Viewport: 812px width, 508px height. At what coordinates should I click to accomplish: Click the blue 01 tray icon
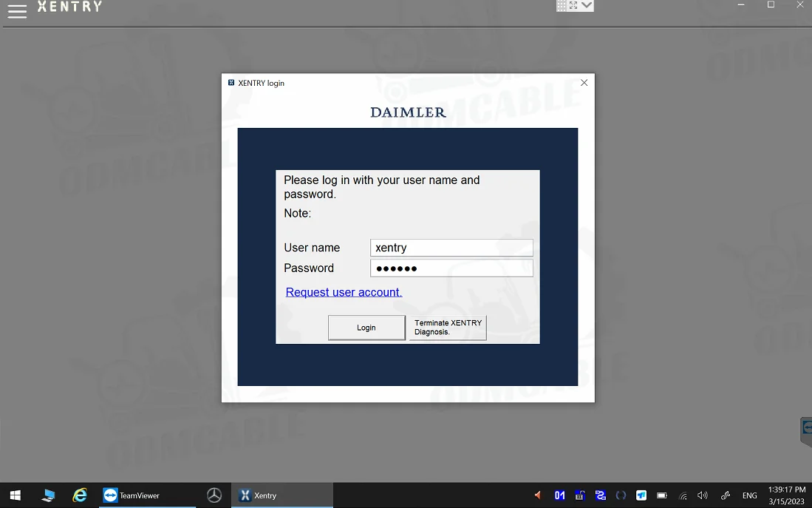[x=559, y=495]
